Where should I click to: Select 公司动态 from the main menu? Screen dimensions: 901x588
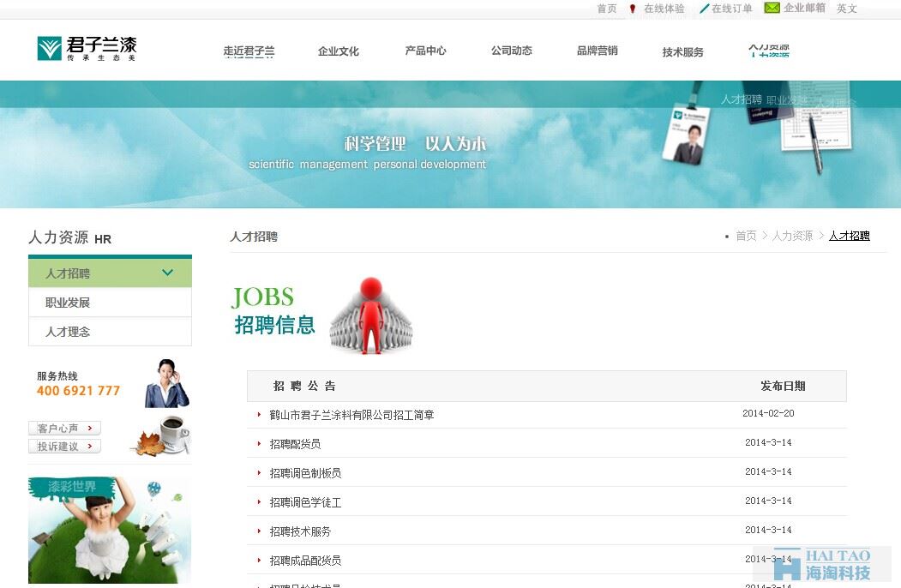512,51
